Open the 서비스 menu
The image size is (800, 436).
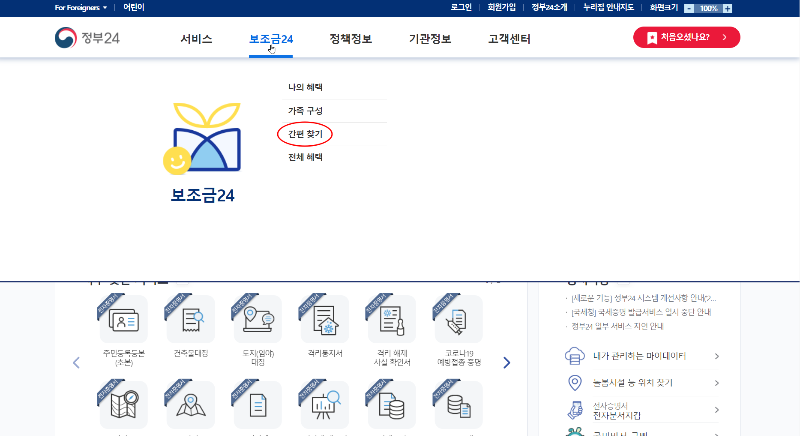click(196, 39)
